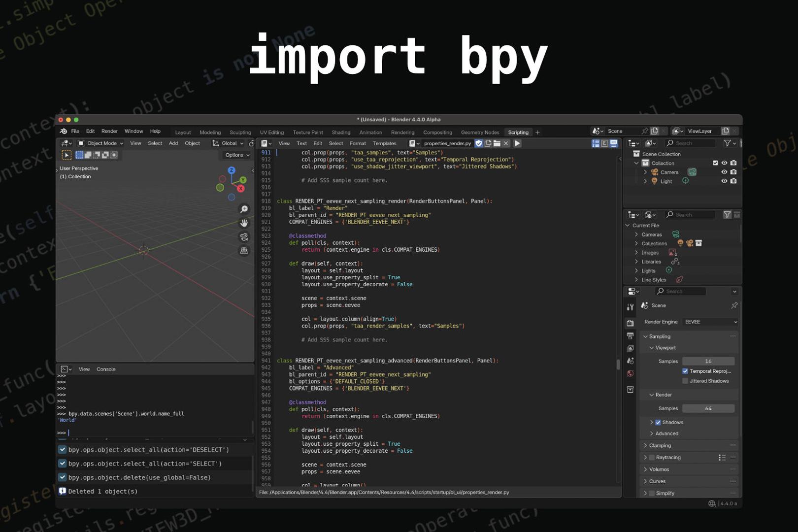Toggle Jittered Shadows checkbox
Screen dimensions: 798x532
[685, 381]
